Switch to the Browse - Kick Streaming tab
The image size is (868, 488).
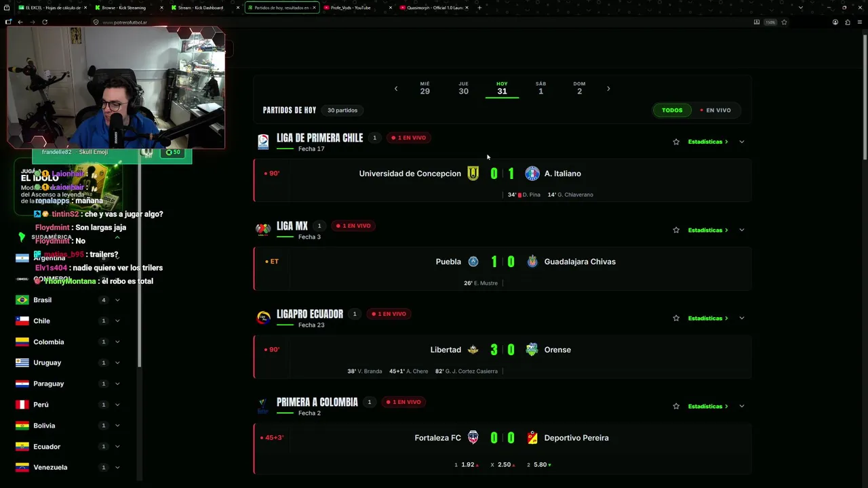point(128,7)
